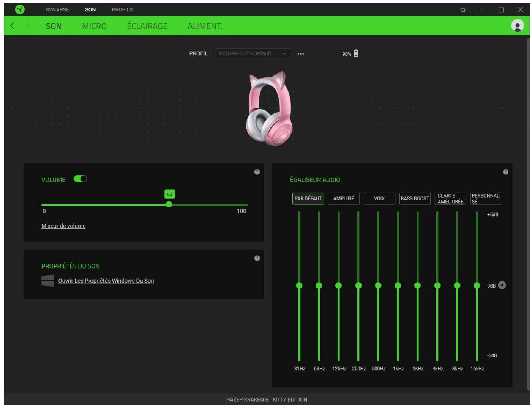This screenshot has height=407, width=532.
Task: Switch to Son top tab
Action: pyautogui.click(x=90, y=9)
